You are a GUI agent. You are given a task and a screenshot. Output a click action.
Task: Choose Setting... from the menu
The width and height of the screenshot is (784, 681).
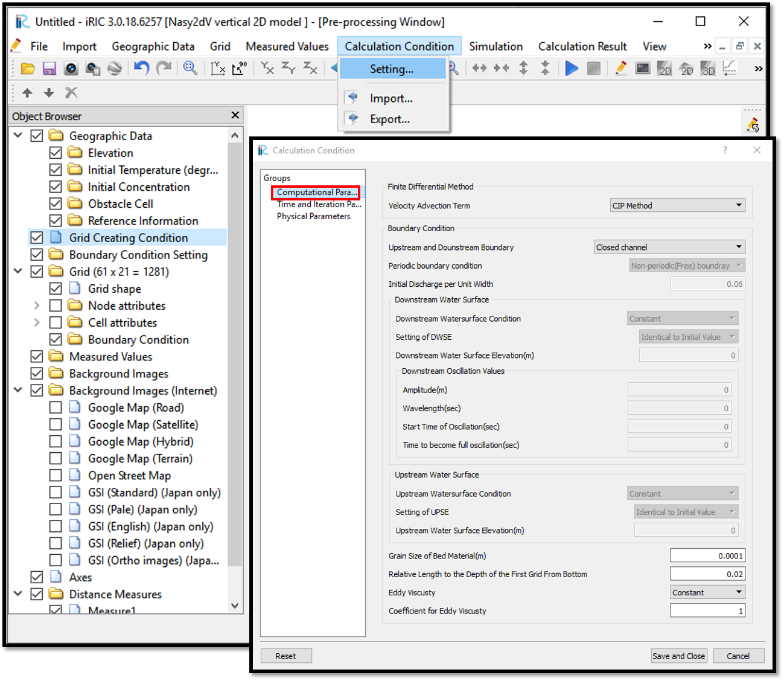click(x=392, y=69)
